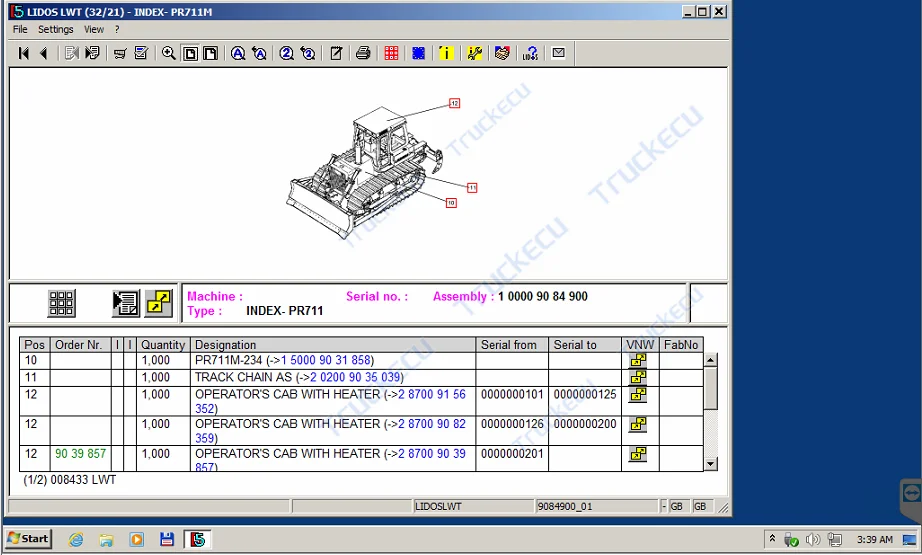This screenshot has width=922, height=555.
Task: Select the magnifier zoom tool
Action: click(x=169, y=54)
